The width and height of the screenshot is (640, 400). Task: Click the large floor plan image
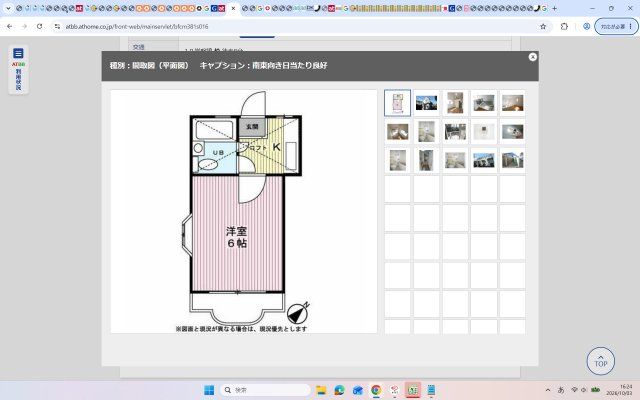pyautogui.click(x=244, y=211)
